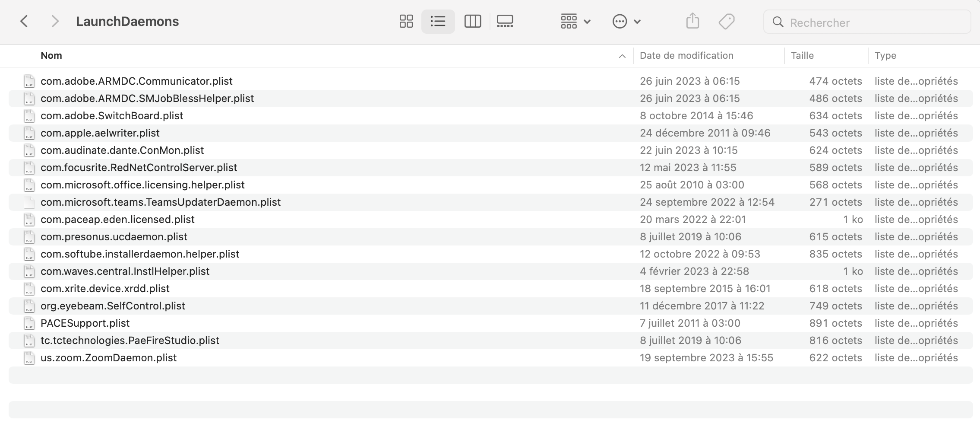Screen dimensions: 980x427
Task: Select file name com.waves.central.InstlHelper.plist
Action: point(125,271)
